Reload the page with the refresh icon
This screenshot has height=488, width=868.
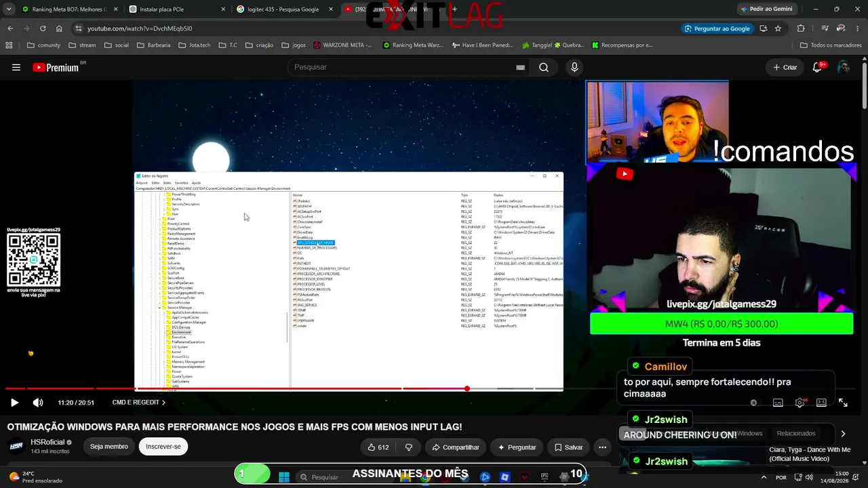point(43,28)
